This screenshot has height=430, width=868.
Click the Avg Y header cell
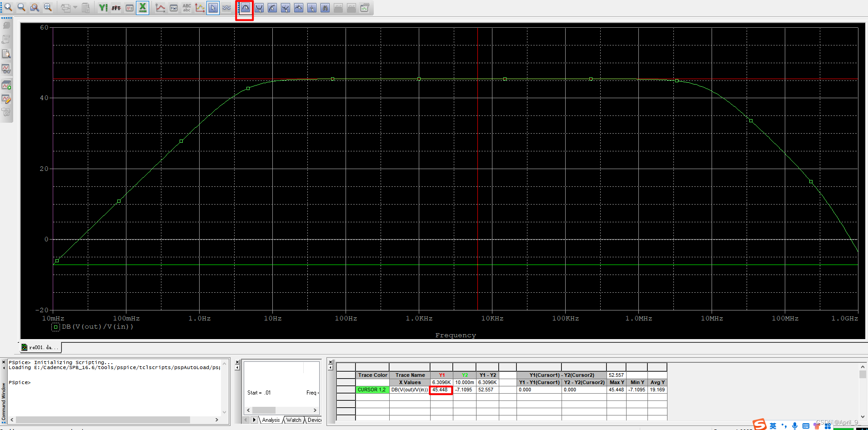(657, 382)
